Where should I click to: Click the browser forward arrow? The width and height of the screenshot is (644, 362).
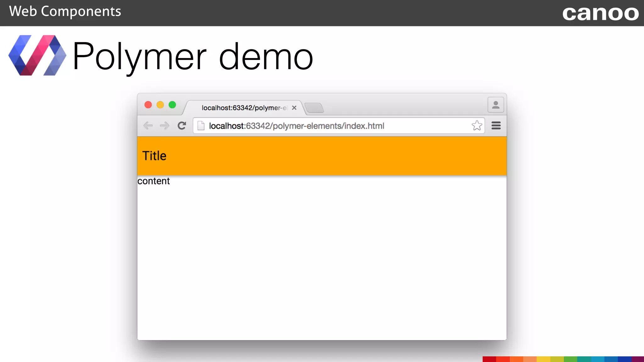point(164,126)
